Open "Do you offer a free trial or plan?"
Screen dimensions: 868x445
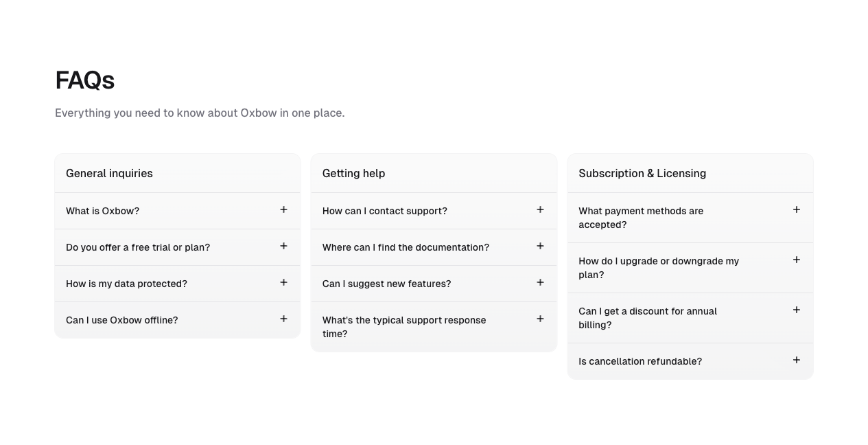[138, 247]
